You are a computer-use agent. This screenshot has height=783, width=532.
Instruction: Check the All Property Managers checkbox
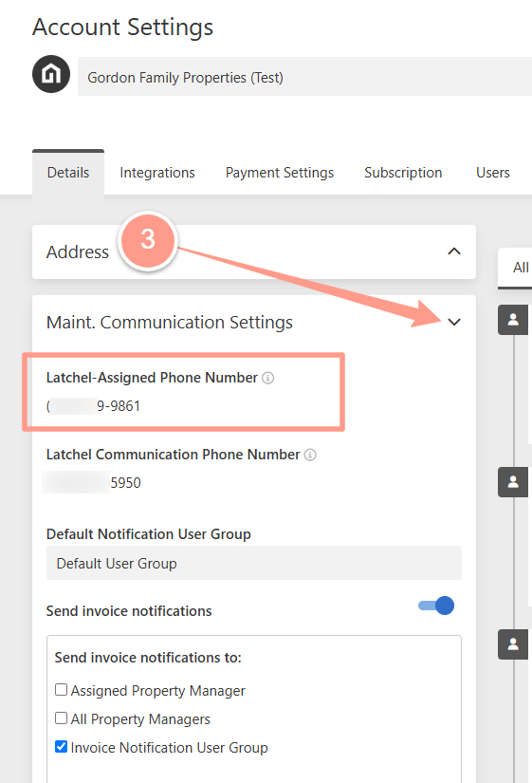(x=61, y=718)
